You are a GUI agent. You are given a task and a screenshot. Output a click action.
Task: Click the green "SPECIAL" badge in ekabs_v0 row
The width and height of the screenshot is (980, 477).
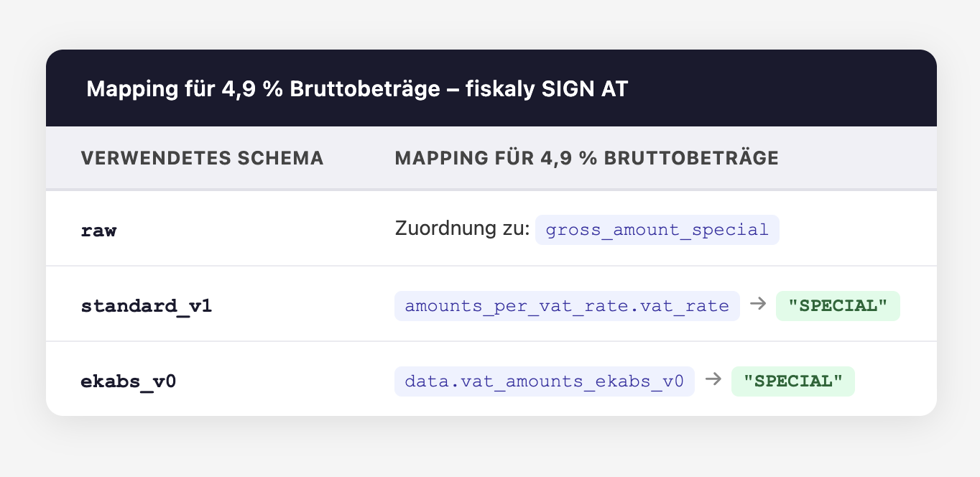coord(792,381)
